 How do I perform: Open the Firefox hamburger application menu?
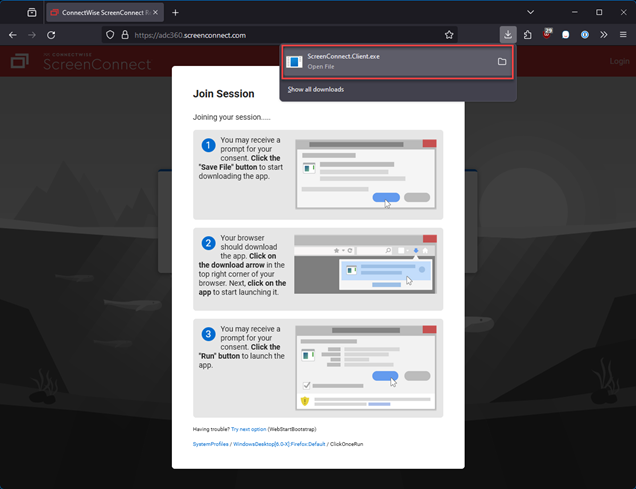coord(623,35)
